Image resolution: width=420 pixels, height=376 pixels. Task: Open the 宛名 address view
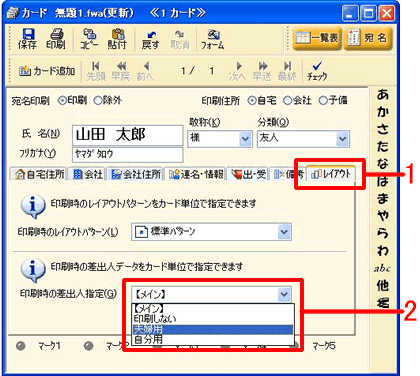click(367, 38)
